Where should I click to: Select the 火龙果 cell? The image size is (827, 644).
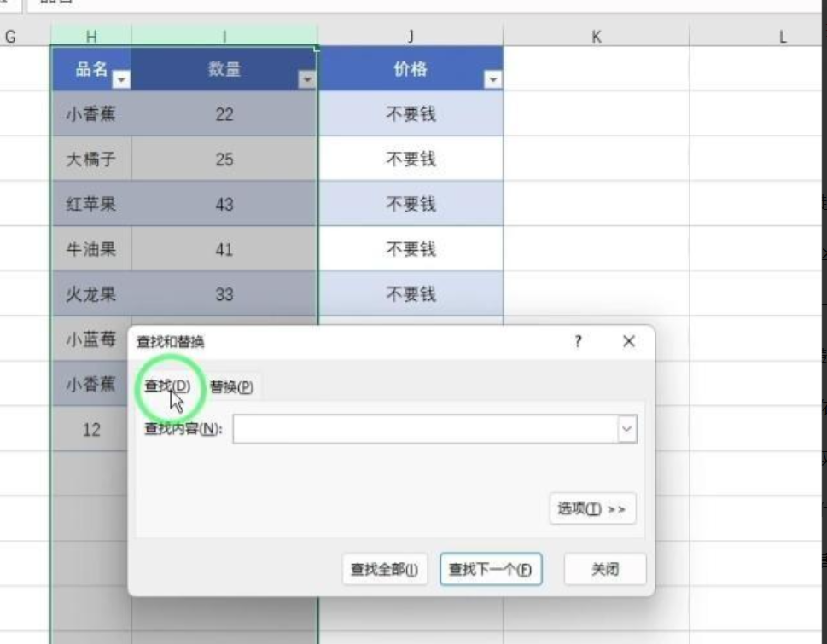pos(91,294)
